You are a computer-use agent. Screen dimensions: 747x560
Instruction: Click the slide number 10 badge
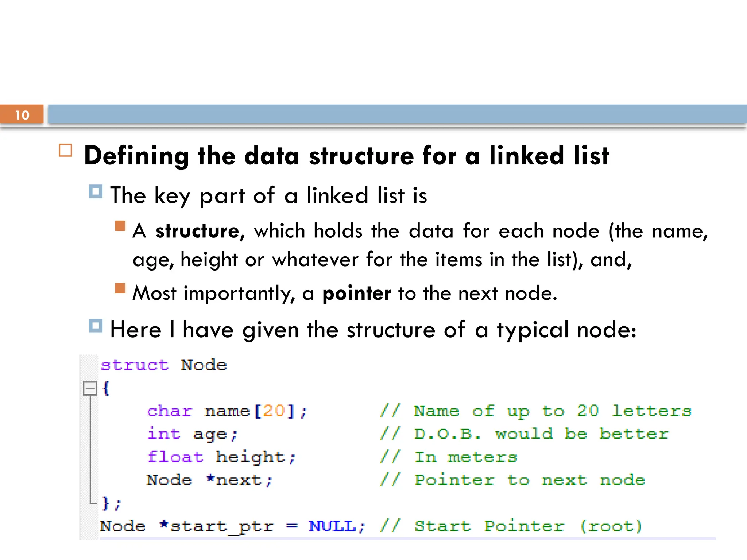tap(22, 114)
